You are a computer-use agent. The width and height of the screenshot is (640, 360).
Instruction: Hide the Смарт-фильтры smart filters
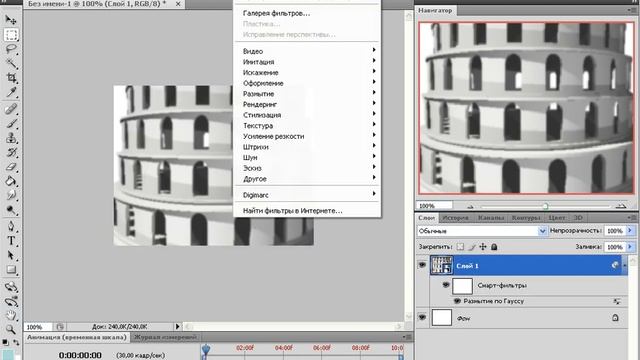(446, 285)
